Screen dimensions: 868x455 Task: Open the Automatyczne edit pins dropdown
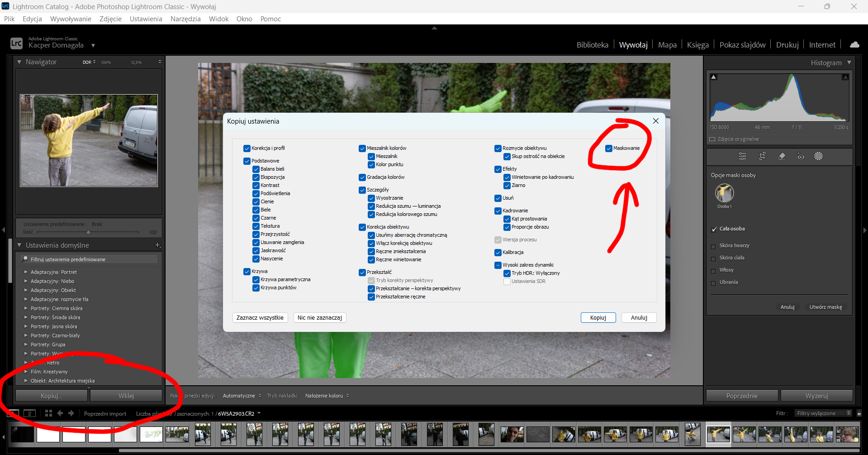[x=242, y=396]
